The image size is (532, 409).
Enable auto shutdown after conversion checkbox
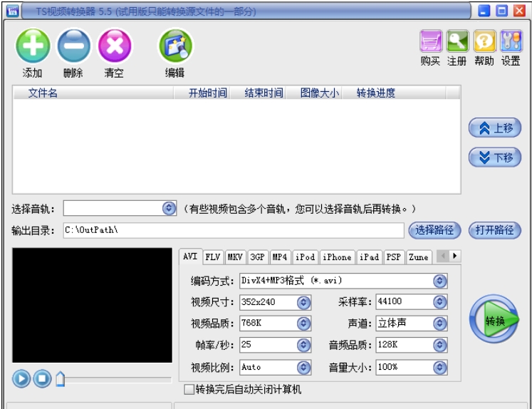click(x=189, y=389)
